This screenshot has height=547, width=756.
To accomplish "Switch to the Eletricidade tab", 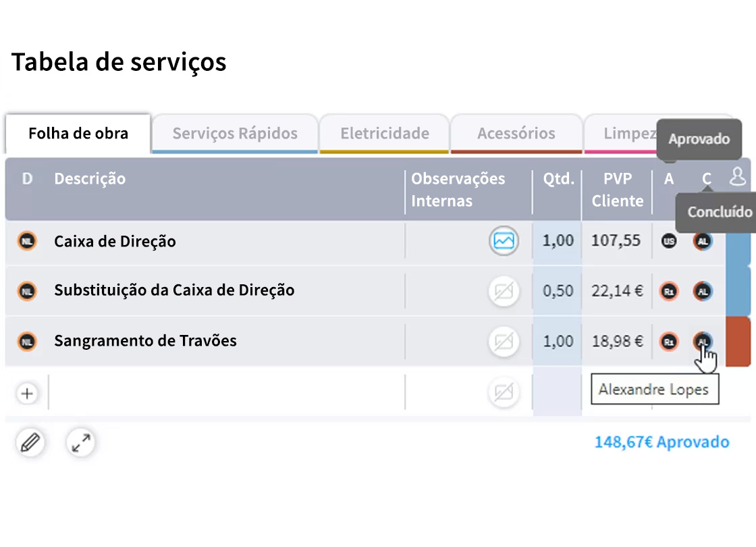I will (383, 133).
